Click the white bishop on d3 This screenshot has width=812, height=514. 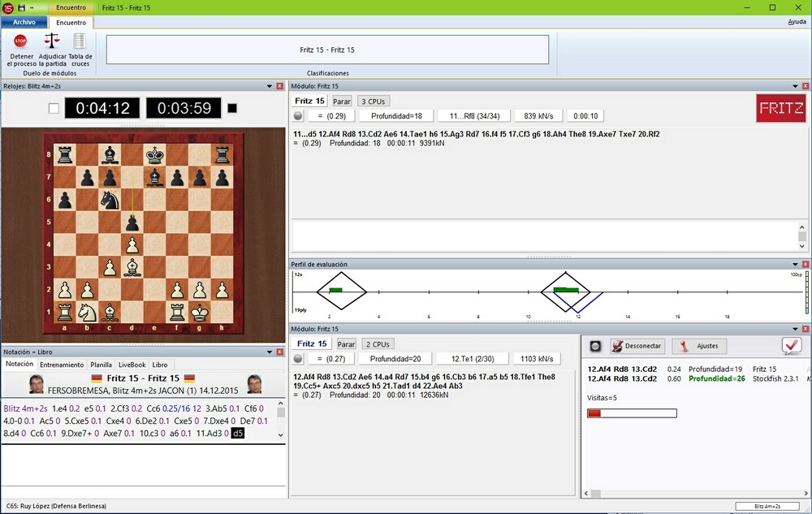pos(132,267)
